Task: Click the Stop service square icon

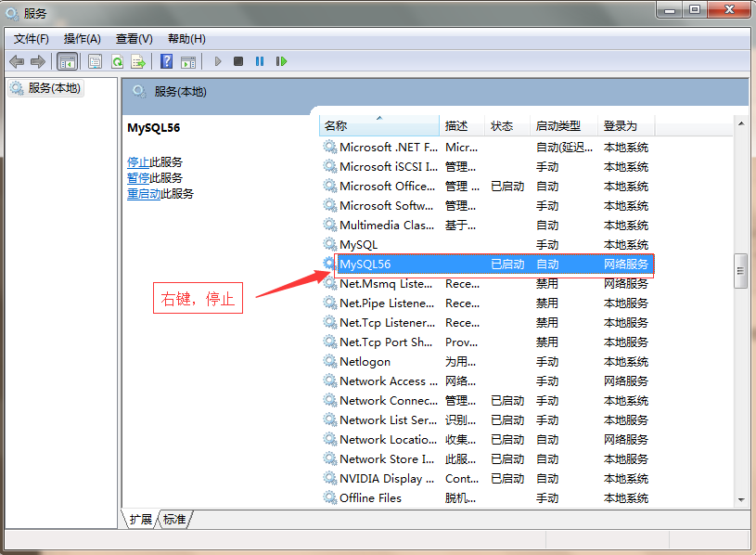Action: coord(238,61)
